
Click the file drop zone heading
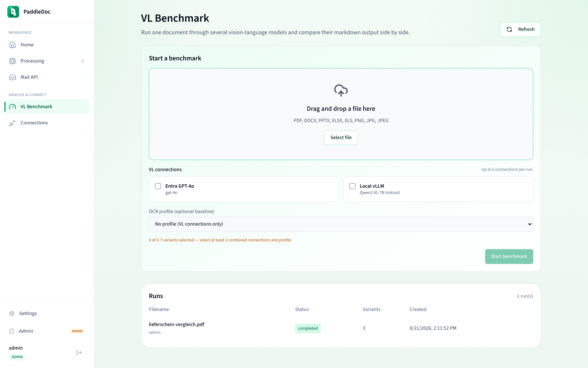pyautogui.click(x=341, y=109)
